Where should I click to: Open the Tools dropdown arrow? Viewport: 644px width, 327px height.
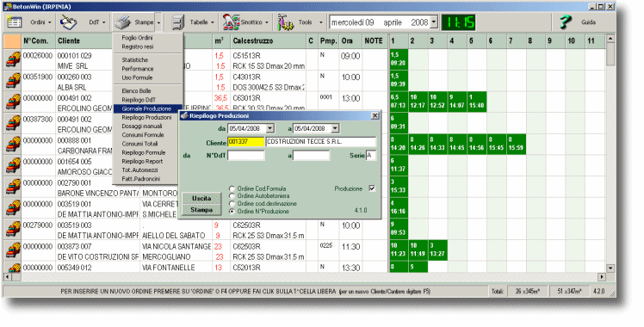pyautogui.click(x=321, y=22)
